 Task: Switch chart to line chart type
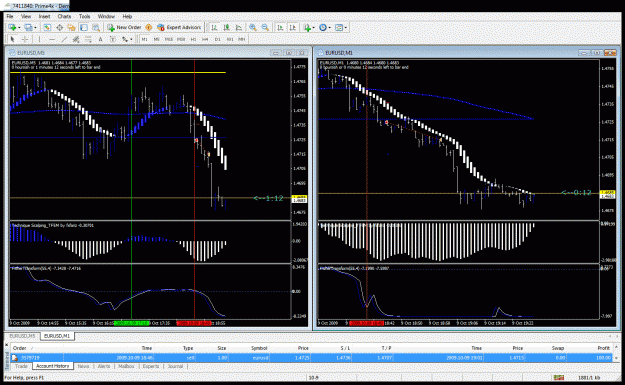tap(239, 28)
